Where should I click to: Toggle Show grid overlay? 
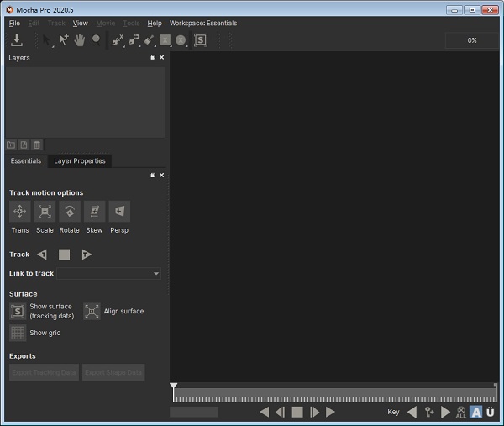click(18, 333)
